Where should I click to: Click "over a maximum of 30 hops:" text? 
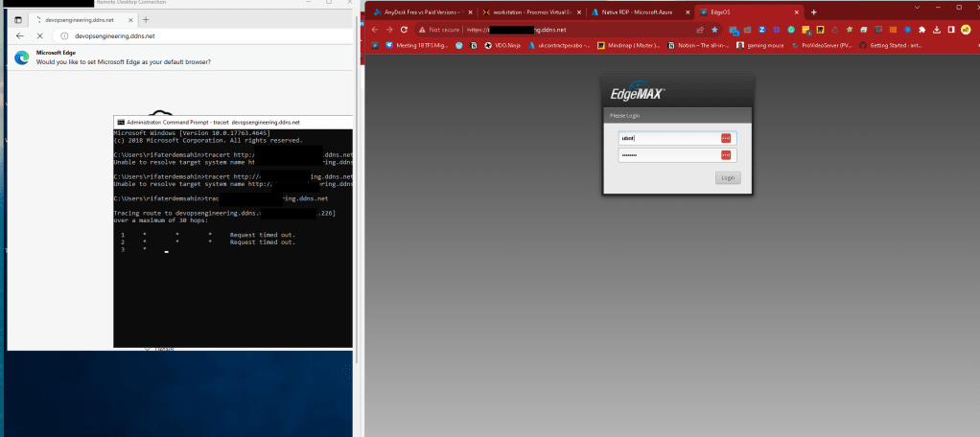[x=161, y=220]
